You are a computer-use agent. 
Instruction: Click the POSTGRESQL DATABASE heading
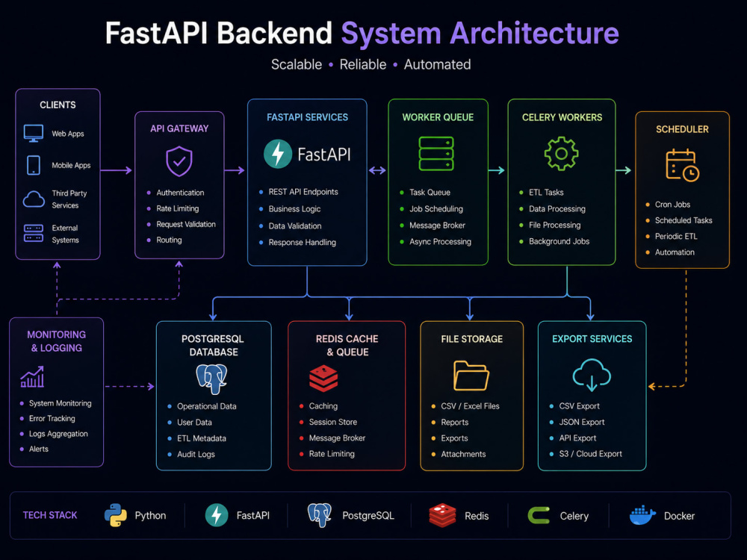[213, 345]
